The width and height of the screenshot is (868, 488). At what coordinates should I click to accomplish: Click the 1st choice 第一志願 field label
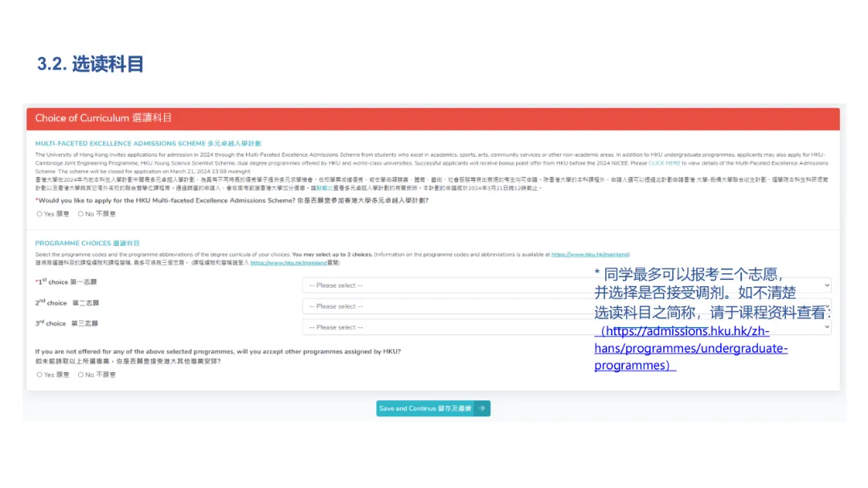67,282
